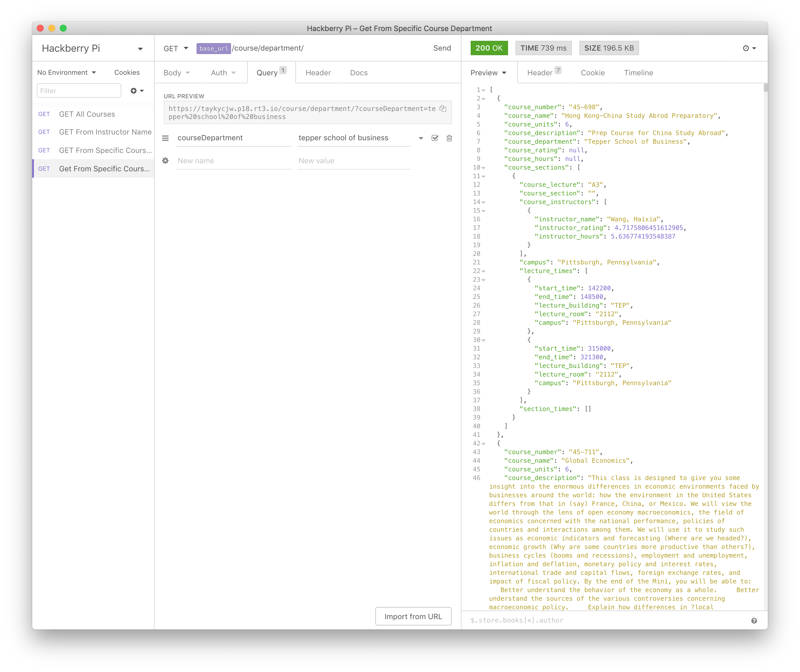Click the sidebar Filter input field
The image size is (800, 672).
point(79,91)
